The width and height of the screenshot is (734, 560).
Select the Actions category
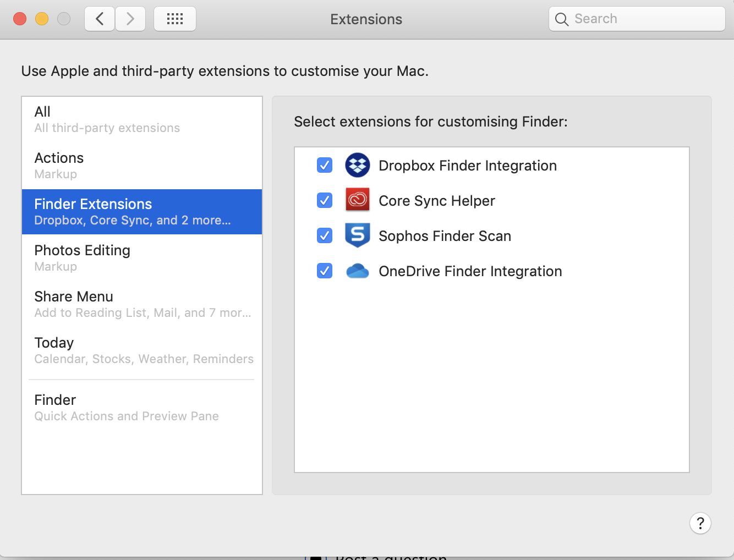pos(142,166)
